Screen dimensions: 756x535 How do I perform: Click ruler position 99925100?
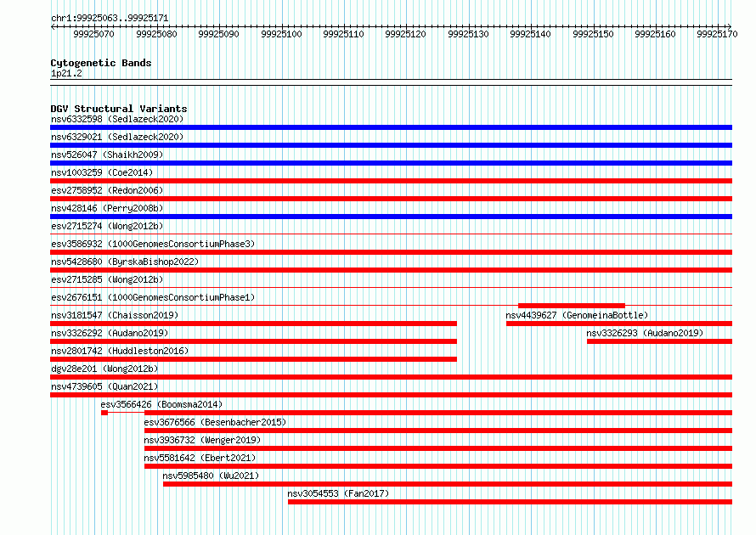pos(281,34)
